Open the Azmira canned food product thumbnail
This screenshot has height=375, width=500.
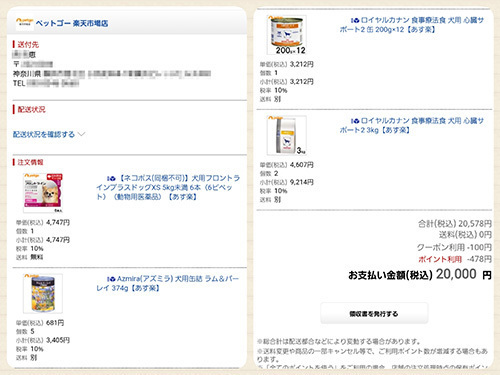point(43,294)
